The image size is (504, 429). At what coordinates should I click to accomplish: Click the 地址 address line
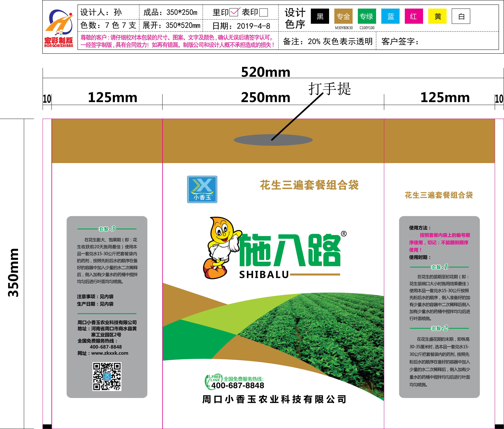pos(107,331)
